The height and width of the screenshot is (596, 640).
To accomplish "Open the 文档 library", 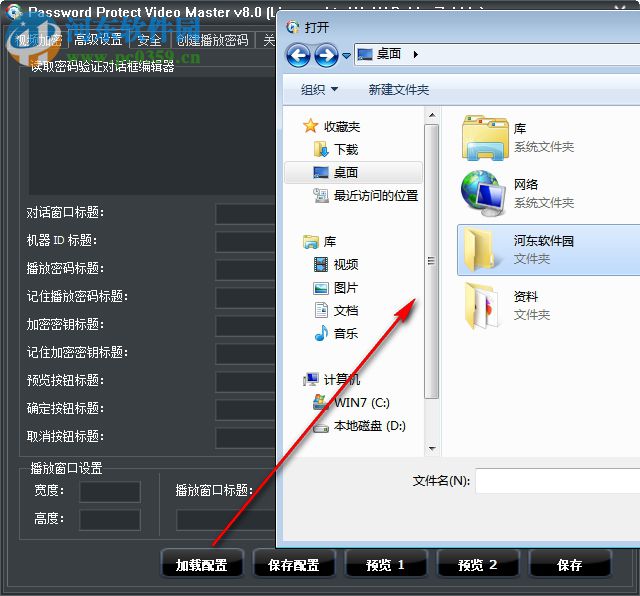I will coord(336,311).
